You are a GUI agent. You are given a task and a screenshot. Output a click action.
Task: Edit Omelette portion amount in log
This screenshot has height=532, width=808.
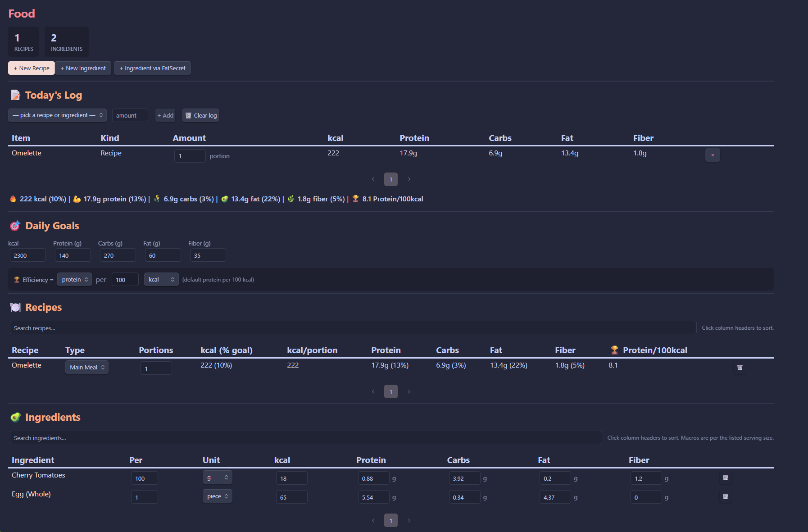(x=190, y=156)
